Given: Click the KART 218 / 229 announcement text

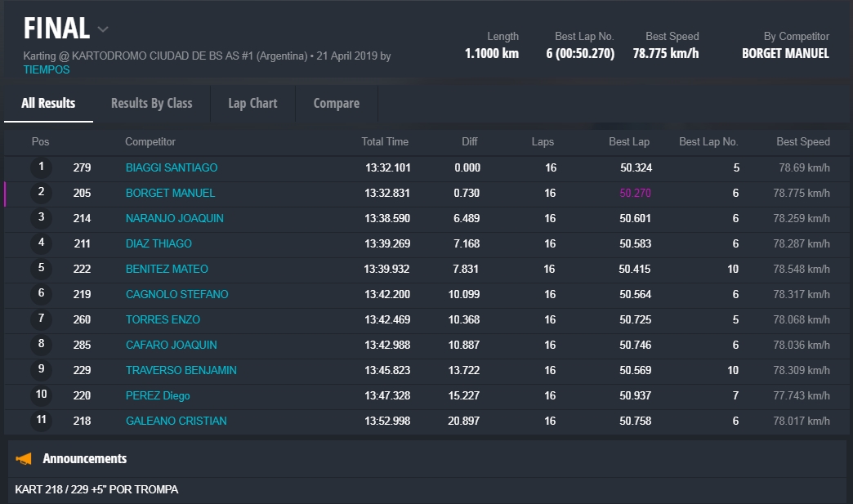Looking at the screenshot, I should click(x=96, y=489).
